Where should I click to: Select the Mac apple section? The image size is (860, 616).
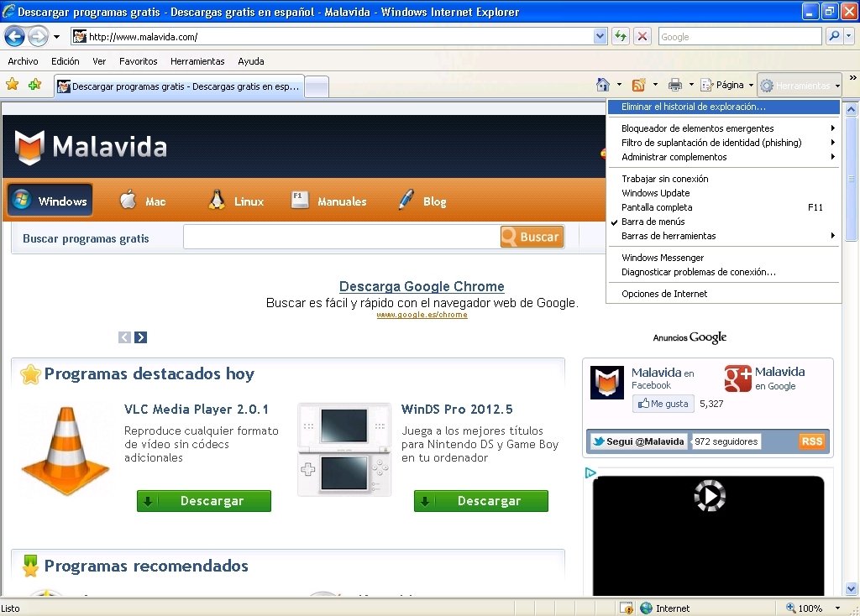coord(143,201)
